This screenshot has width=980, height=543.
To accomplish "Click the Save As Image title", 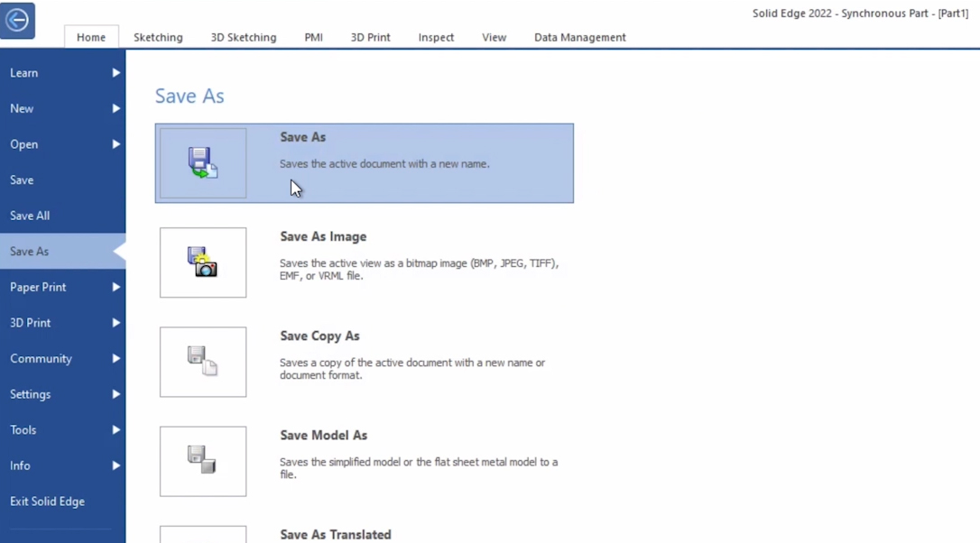I will [323, 237].
